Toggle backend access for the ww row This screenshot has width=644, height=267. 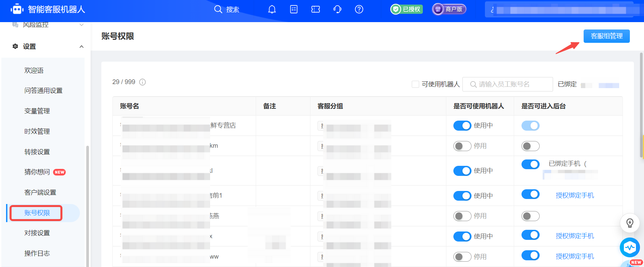[530, 255]
